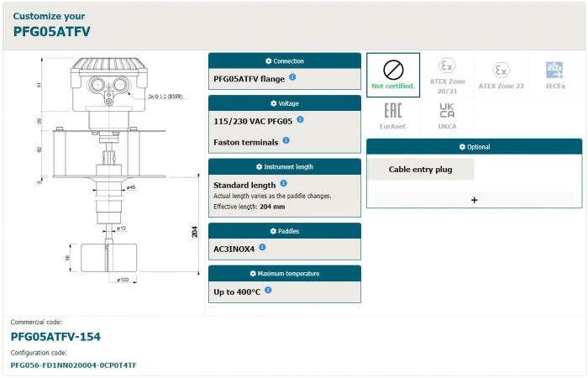
Task: Select the UKCA certification icon
Action: click(x=447, y=115)
